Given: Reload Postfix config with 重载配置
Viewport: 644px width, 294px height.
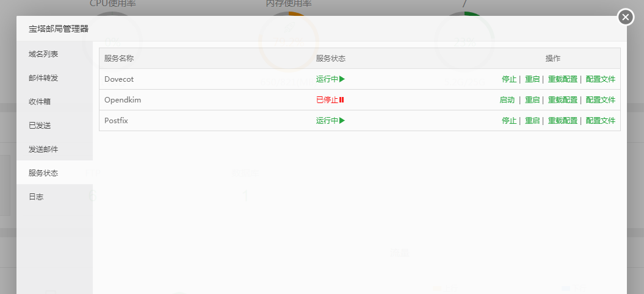Looking at the screenshot, I should pos(563,121).
